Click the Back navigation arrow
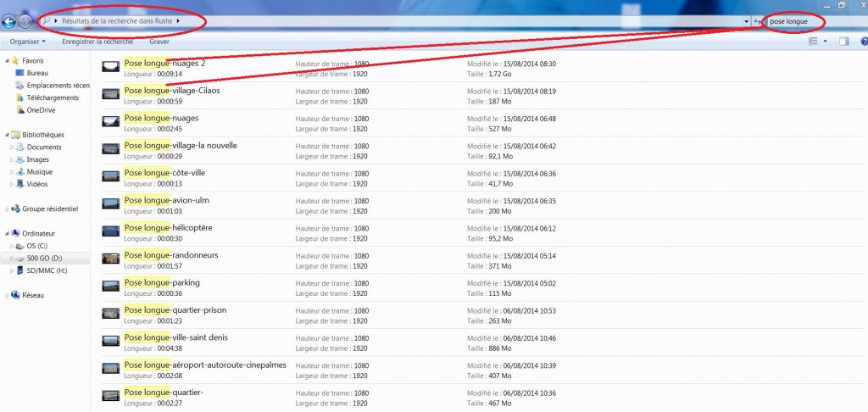The image size is (868, 412). click(x=8, y=21)
